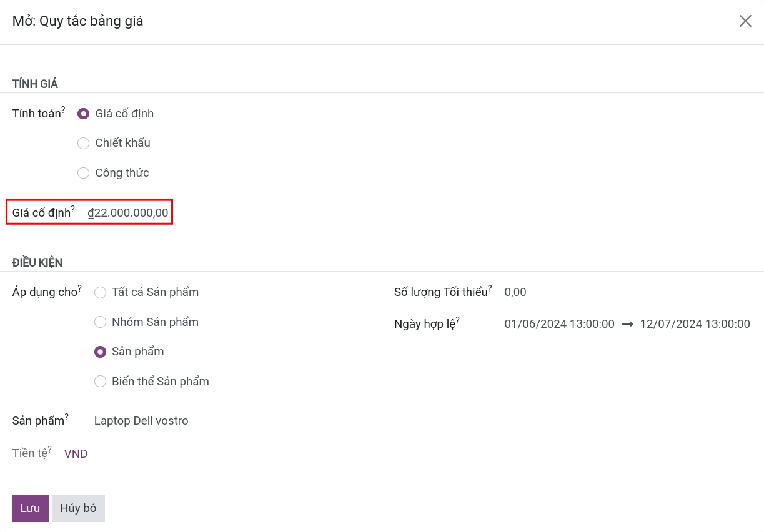Show help tooltip for Tiền tệ
This screenshot has width=764, height=532.
click(50, 449)
